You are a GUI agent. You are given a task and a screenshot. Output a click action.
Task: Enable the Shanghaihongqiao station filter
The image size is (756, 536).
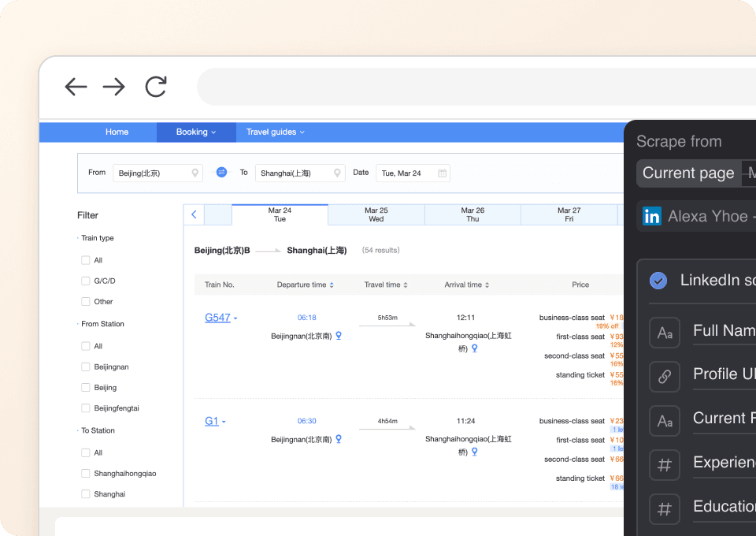tap(86, 474)
